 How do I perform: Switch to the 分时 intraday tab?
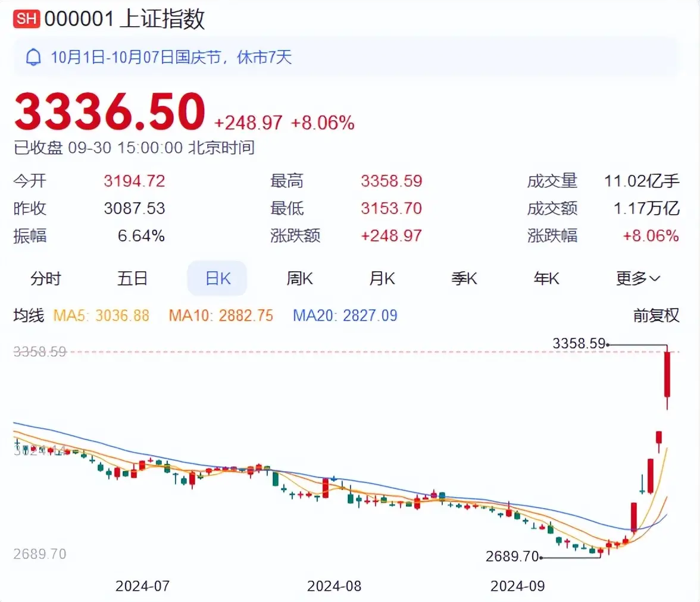coord(46,278)
